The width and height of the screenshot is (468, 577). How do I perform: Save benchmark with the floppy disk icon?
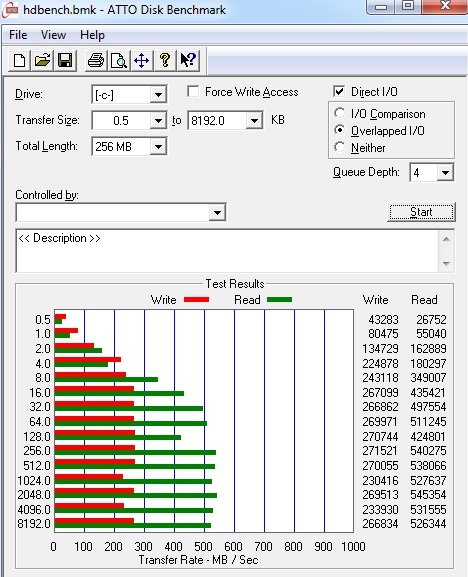coord(65,60)
